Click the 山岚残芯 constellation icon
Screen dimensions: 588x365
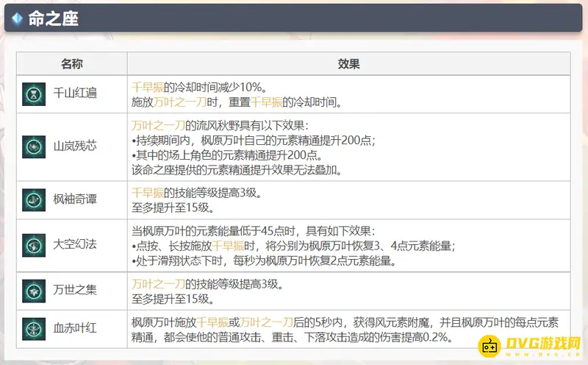(x=34, y=146)
